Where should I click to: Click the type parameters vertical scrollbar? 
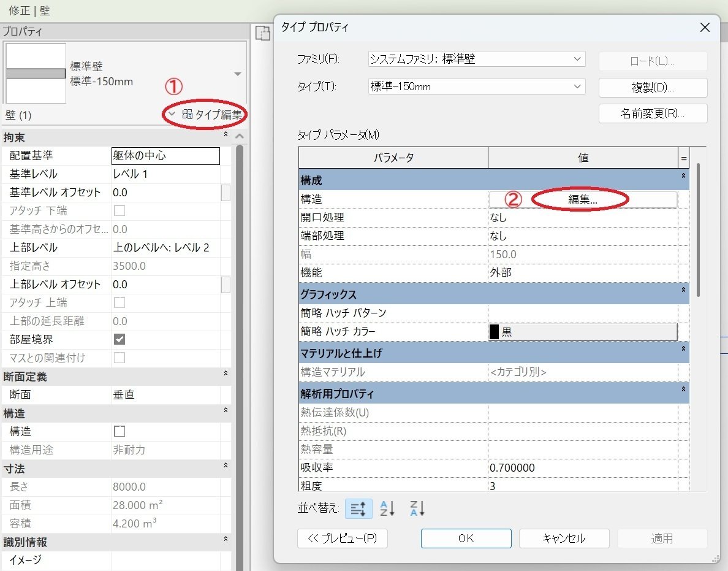pos(698,230)
